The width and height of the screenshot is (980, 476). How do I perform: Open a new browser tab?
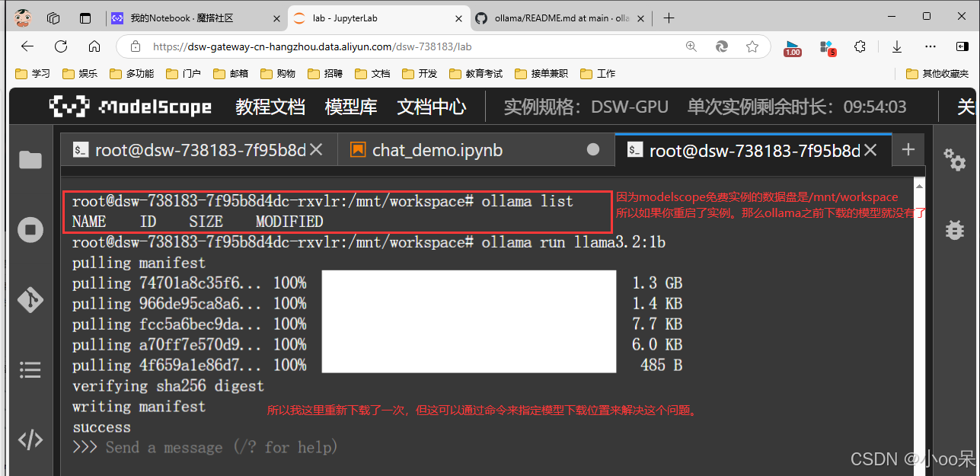coord(669,18)
